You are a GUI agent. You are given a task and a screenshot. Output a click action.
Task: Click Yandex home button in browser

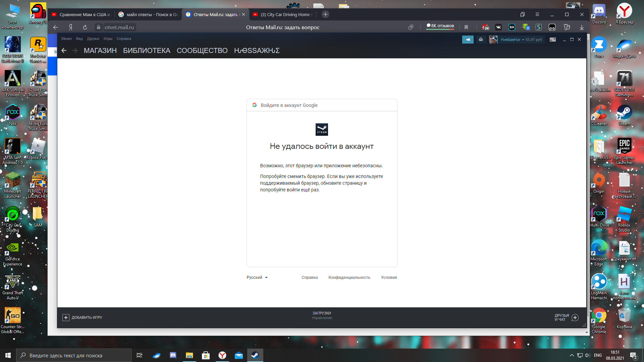[70, 27]
